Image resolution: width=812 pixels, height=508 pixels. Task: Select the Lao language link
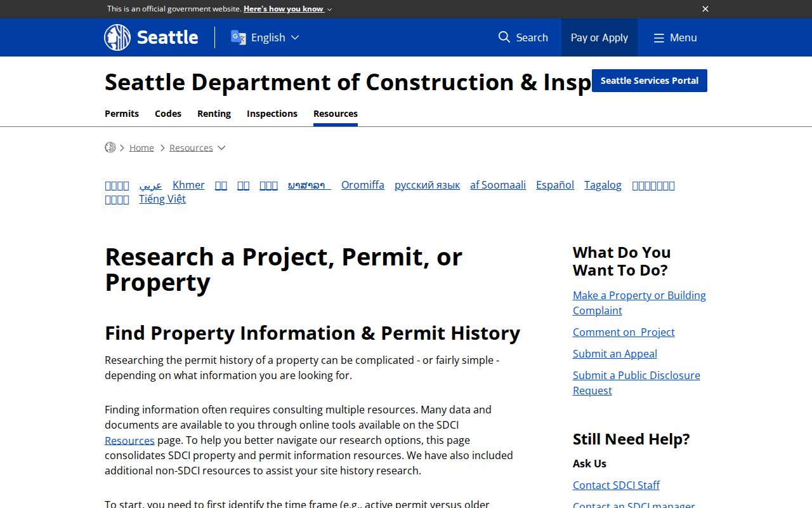pyautogui.click(x=309, y=185)
